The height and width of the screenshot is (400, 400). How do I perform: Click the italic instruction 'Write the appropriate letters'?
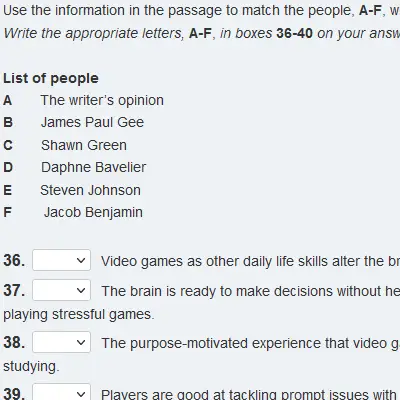coord(94,33)
